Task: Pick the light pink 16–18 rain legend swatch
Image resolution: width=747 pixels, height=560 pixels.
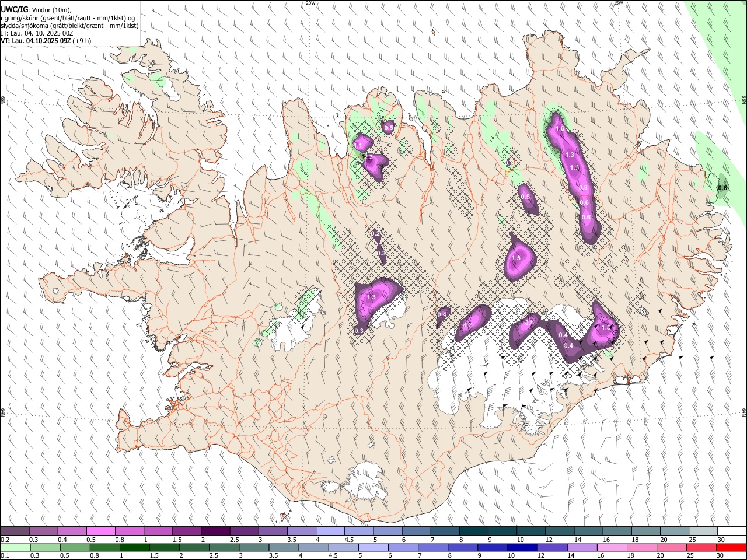Action: [x=612, y=547]
